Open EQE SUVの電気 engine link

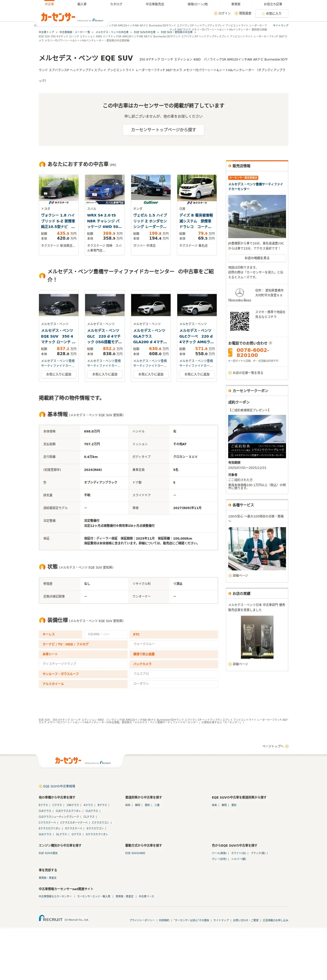click(x=48, y=853)
